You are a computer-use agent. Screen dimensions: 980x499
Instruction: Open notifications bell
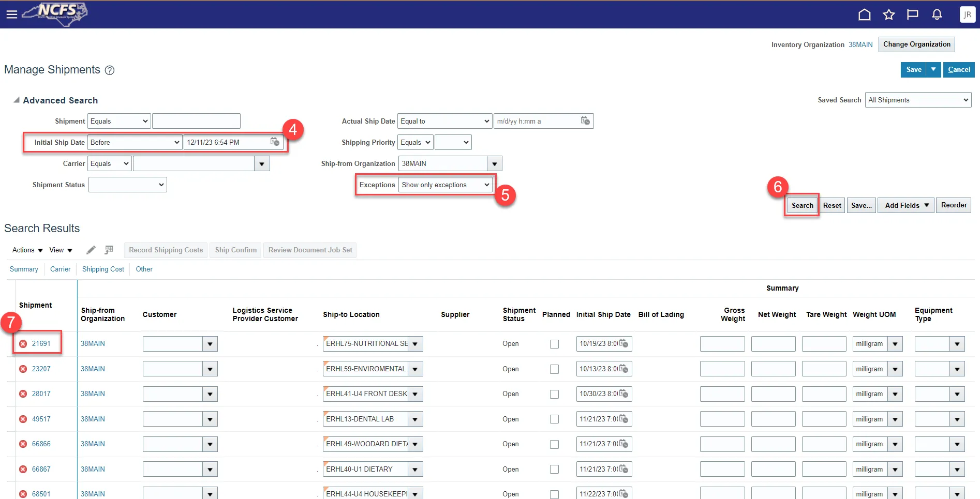click(x=937, y=14)
